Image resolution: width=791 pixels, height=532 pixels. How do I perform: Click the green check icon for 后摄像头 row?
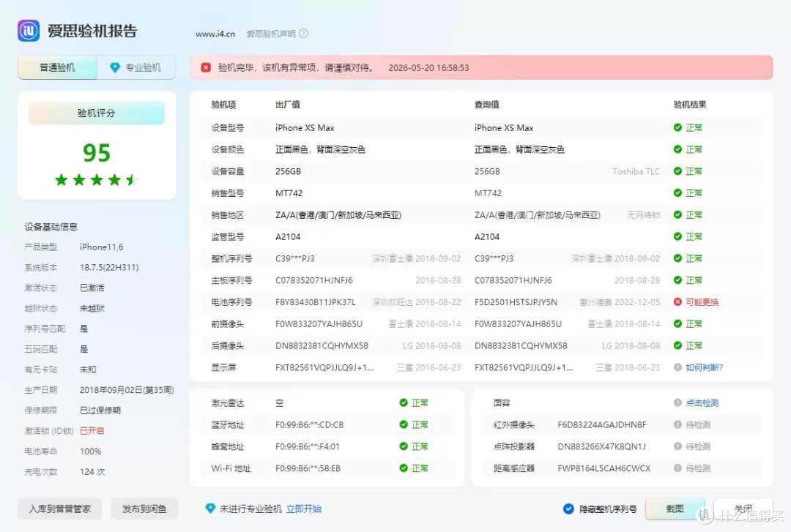tap(677, 345)
